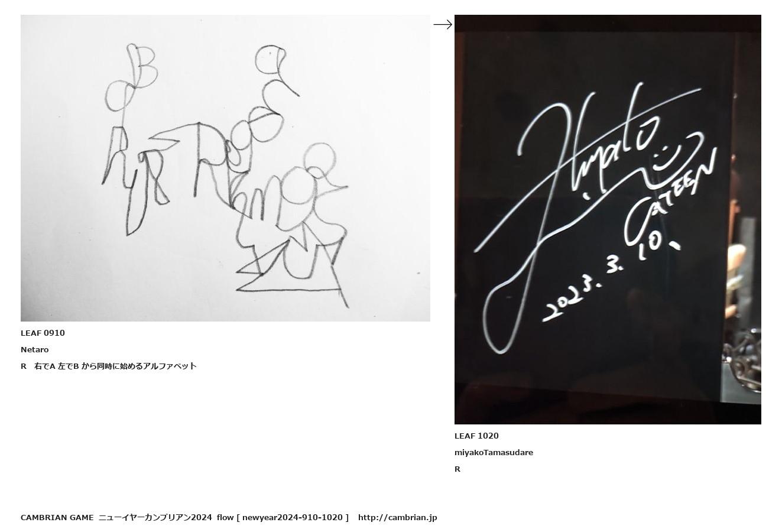Click the R marker before the Japanese caption
Viewport: 782px width, 532px height.
24,366
